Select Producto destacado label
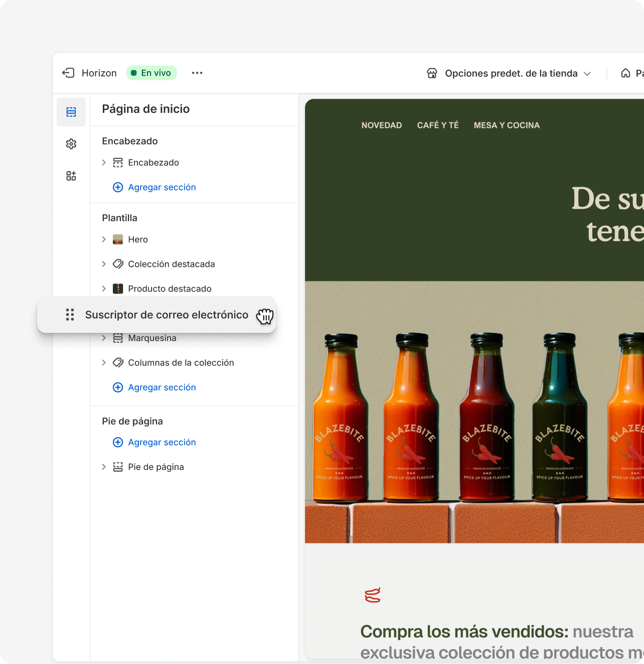The height and width of the screenshot is (664, 644). tap(170, 288)
